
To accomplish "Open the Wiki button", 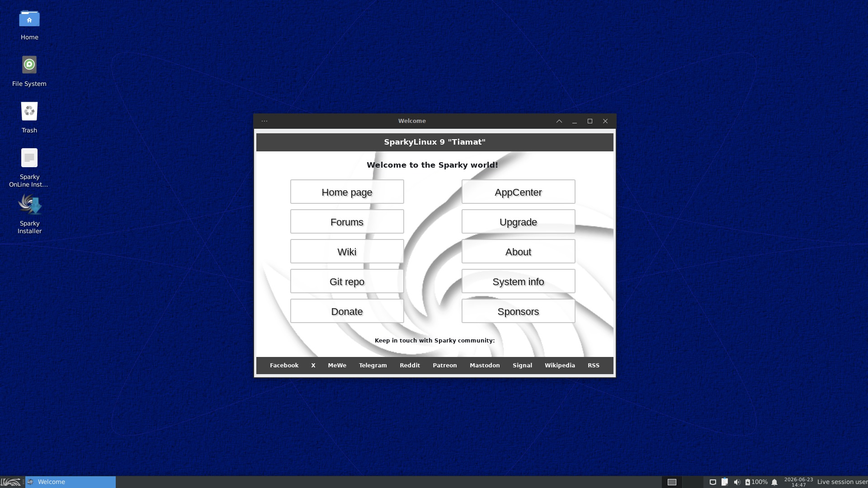I will pos(347,252).
